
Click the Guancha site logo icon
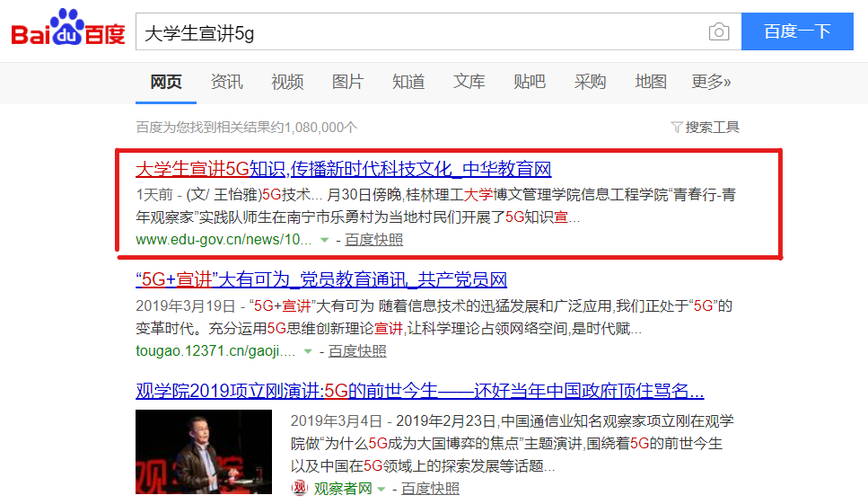tap(300, 489)
